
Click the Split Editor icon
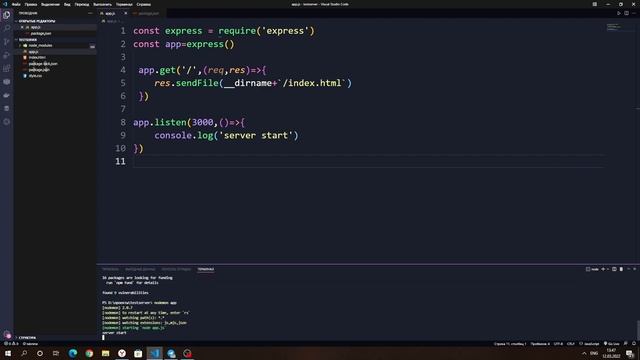627,13
